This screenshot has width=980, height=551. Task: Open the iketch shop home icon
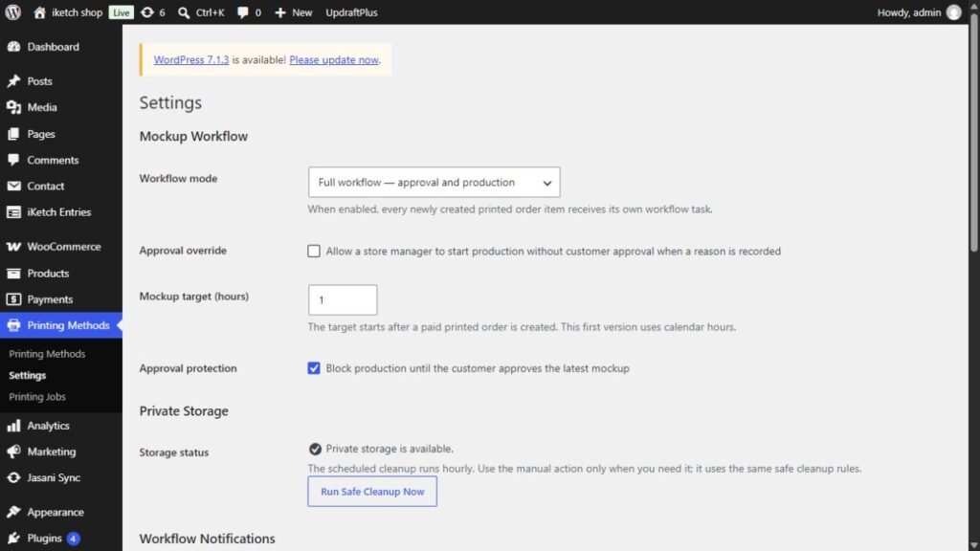click(x=39, y=12)
